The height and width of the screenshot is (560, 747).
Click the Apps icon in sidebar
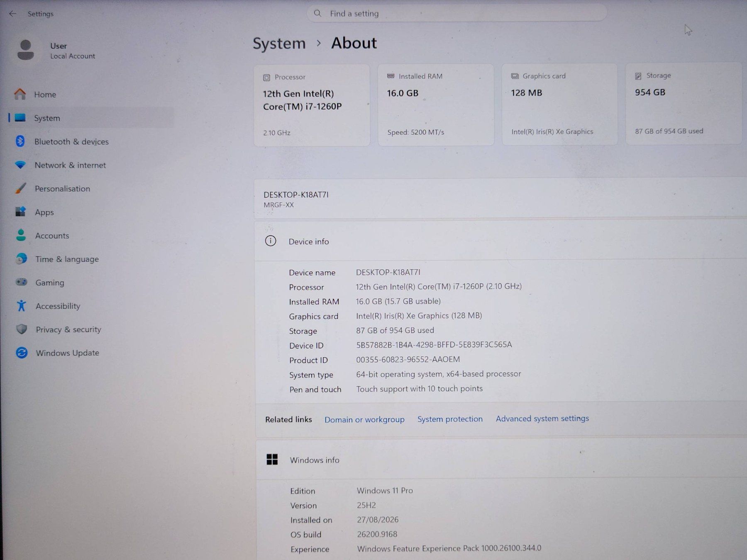click(21, 212)
